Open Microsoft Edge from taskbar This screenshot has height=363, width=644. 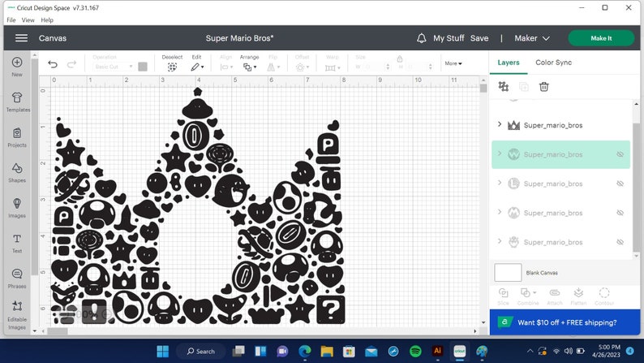pyautogui.click(x=305, y=351)
